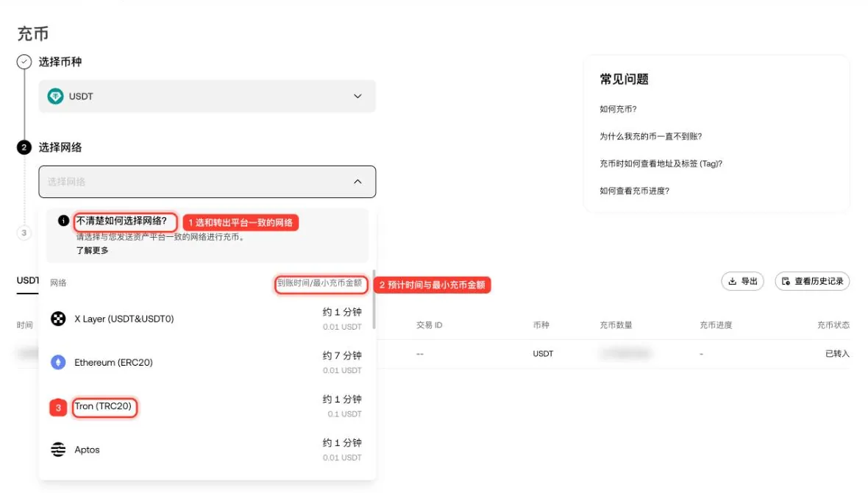Click the 时间 column header
This screenshot has width=868, height=493.
click(24, 325)
